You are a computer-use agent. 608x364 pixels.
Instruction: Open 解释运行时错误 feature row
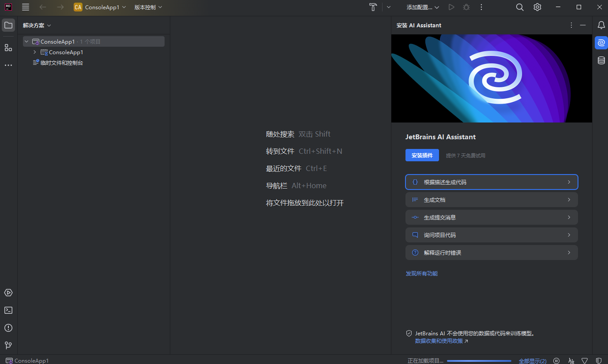pyautogui.click(x=492, y=253)
